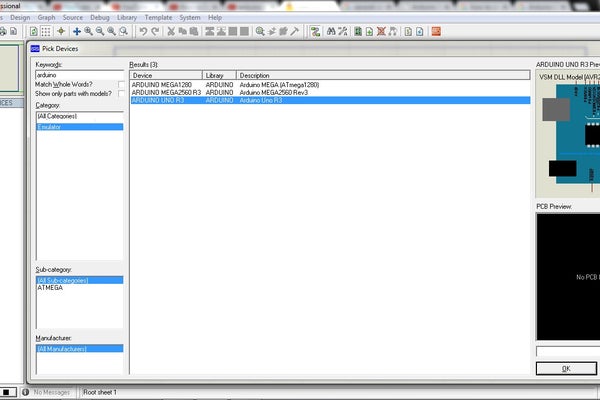
Task: Click the Root sheet 1 status bar entry
Action: point(99,392)
